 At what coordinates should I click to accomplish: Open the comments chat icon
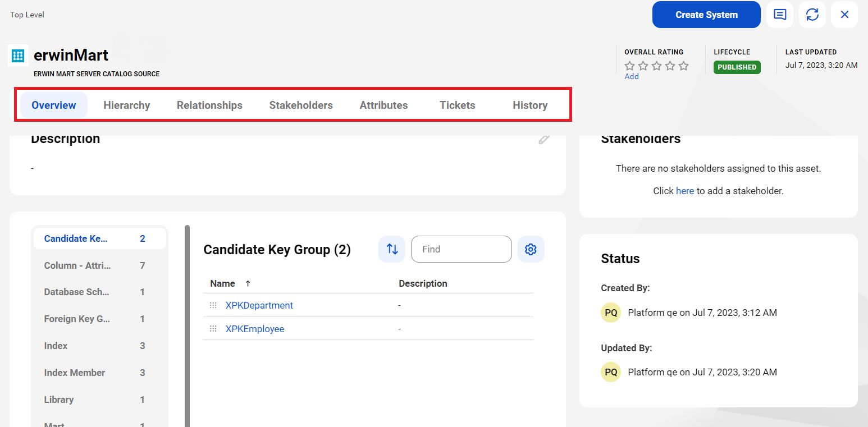point(780,15)
